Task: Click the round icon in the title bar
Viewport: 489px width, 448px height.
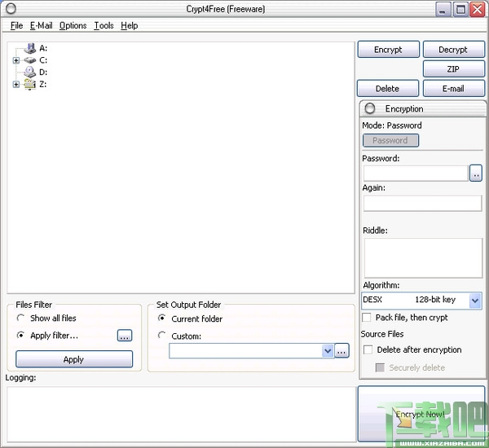Action: pyautogui.click(x=11, y=9)
